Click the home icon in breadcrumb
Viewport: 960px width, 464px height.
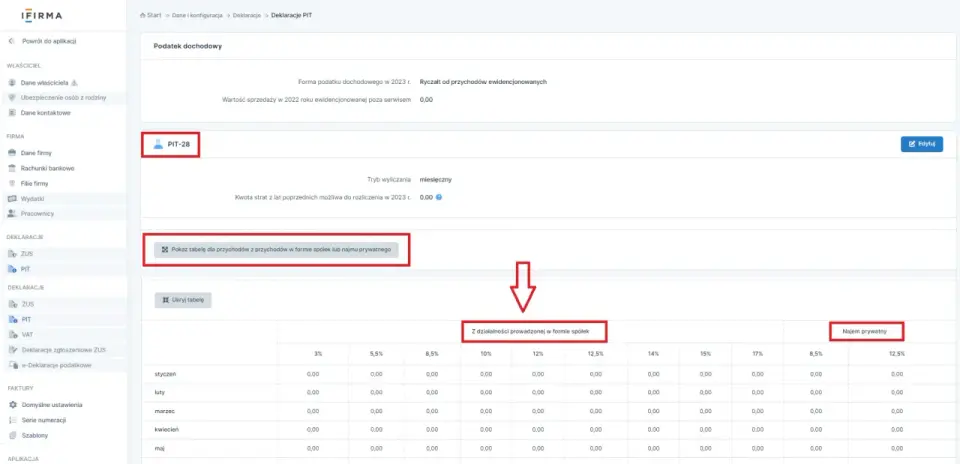[x=142, y=14]
